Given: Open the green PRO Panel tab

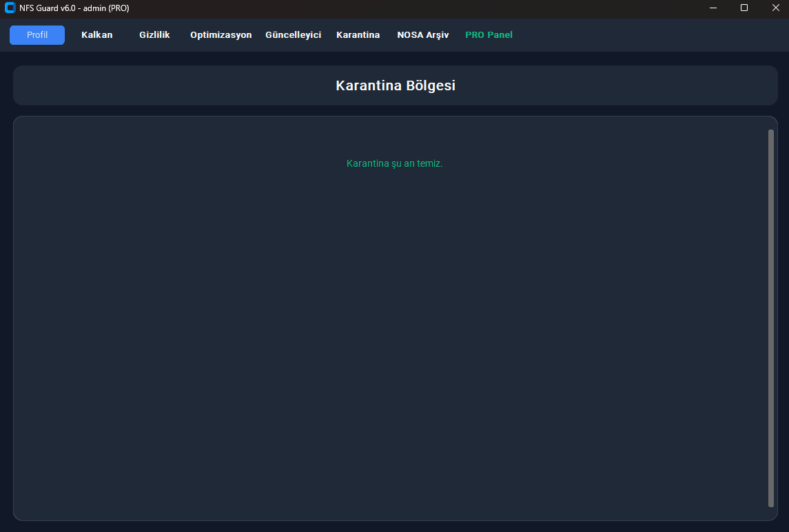Looking at the screenshot, I should coord(489,34).
